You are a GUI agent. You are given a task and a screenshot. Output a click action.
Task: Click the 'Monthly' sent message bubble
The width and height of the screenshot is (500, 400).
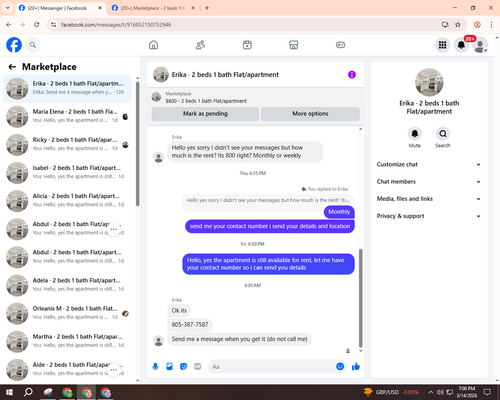(x=339, y=212)
